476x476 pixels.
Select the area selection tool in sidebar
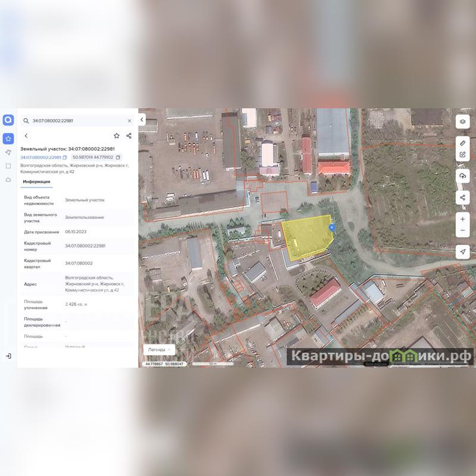click(8, 166)
